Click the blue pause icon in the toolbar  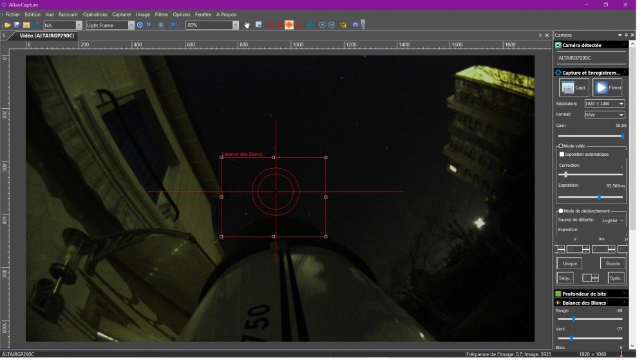click(x=162, y=25)
